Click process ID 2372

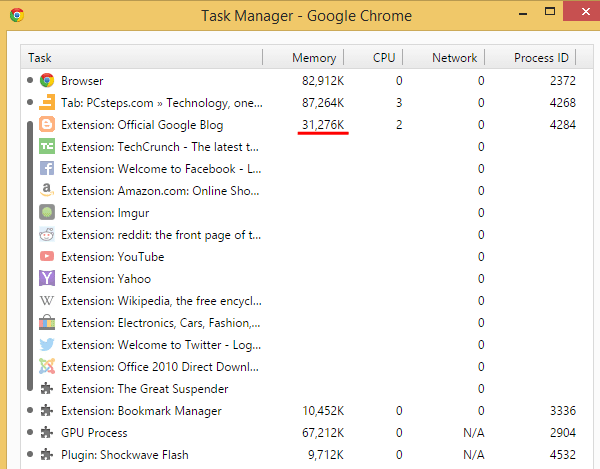coord(562,81)
